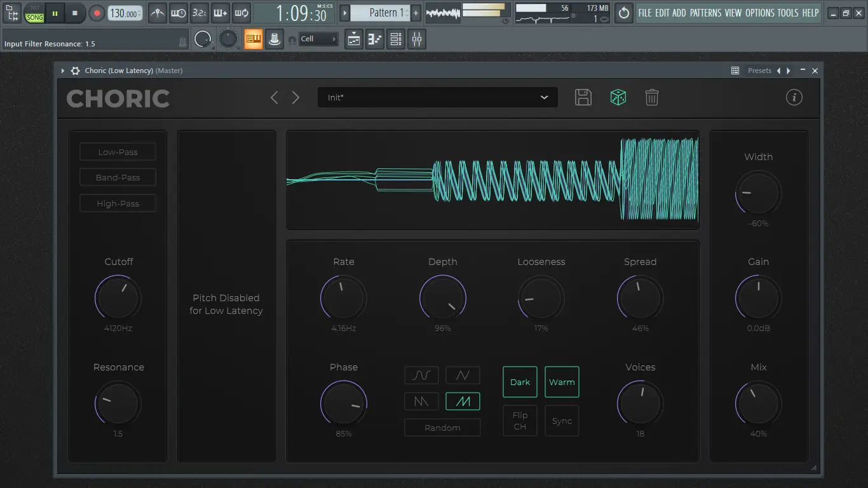
Task: Click the Cutoff knob
Action: (x=118, y=297)
